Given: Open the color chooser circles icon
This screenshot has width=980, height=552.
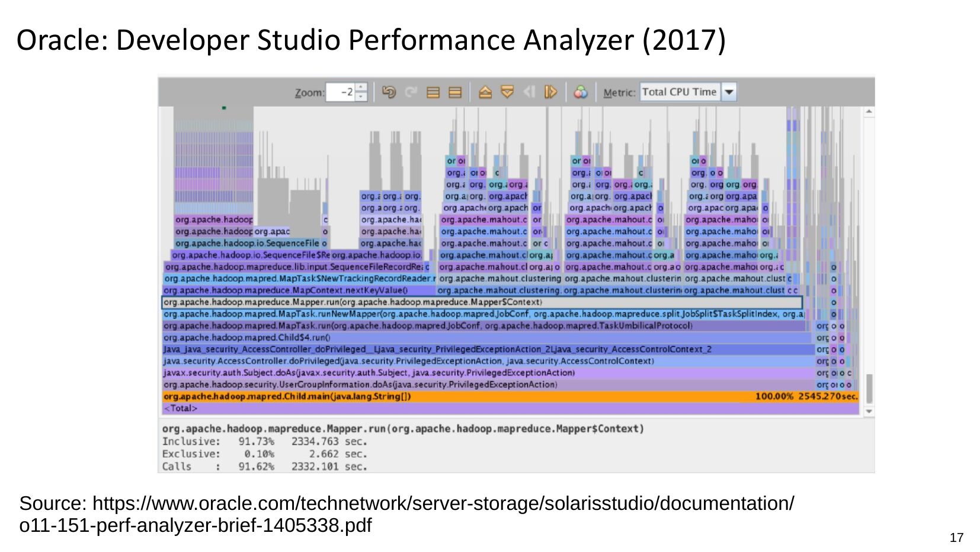Looking at the screenshot, I should coord(581,92).
